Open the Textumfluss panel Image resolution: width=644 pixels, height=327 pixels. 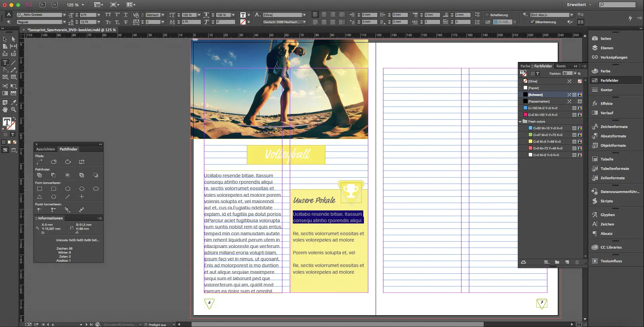(611, 261)
